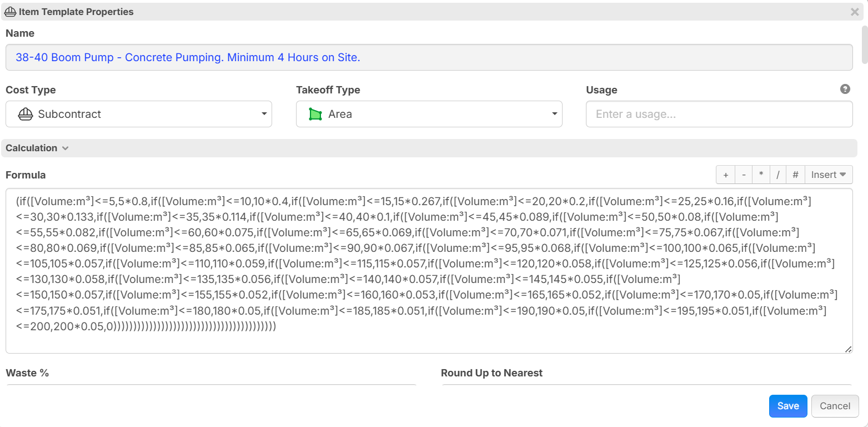Click the Name text field
This screenshot has width=868, height=427.
point(428,57)
